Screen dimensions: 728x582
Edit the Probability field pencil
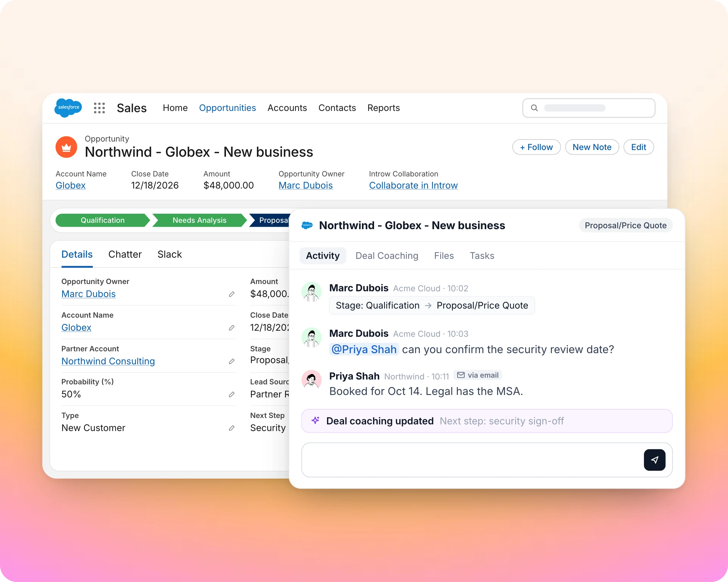click(232, 394)
